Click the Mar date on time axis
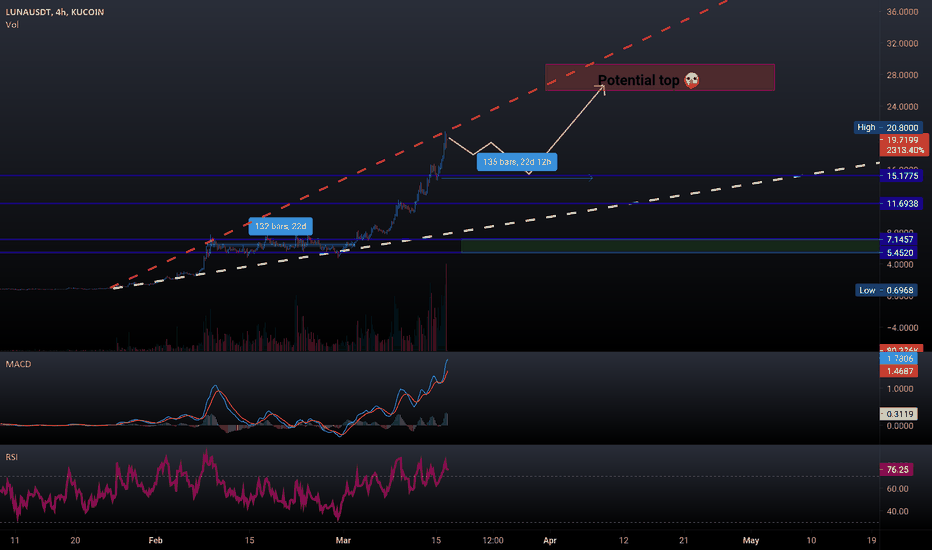This screenshot has width=932, height=550. (343, 540)
